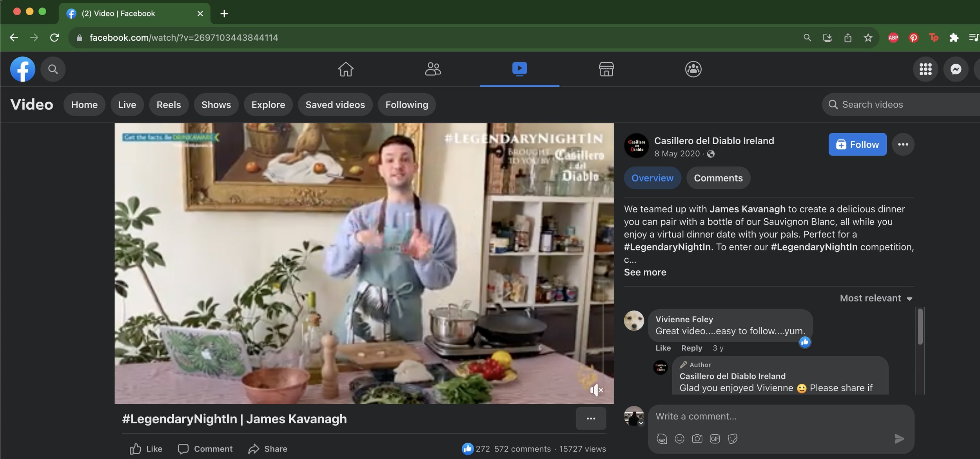Open Facebook search with the magnifier icon
The image size is (980, 459).
(x=53, y=69)
